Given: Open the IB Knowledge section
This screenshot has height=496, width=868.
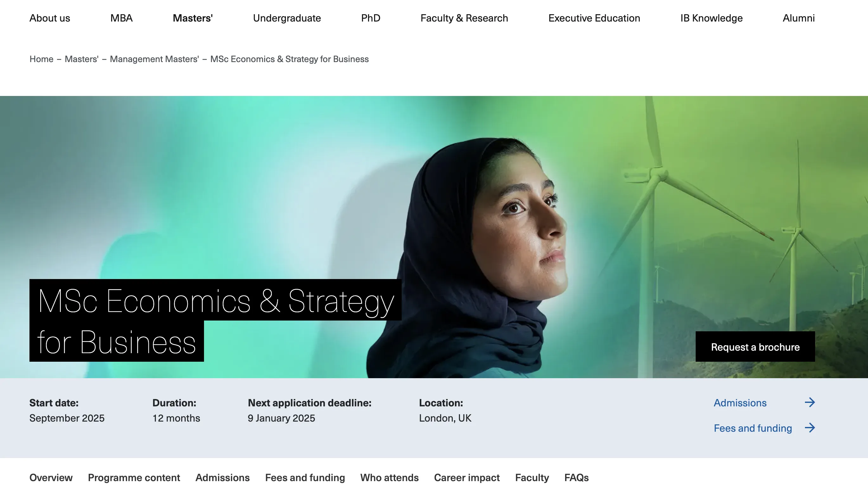Looking at the screenshot, I should (711, 18).
